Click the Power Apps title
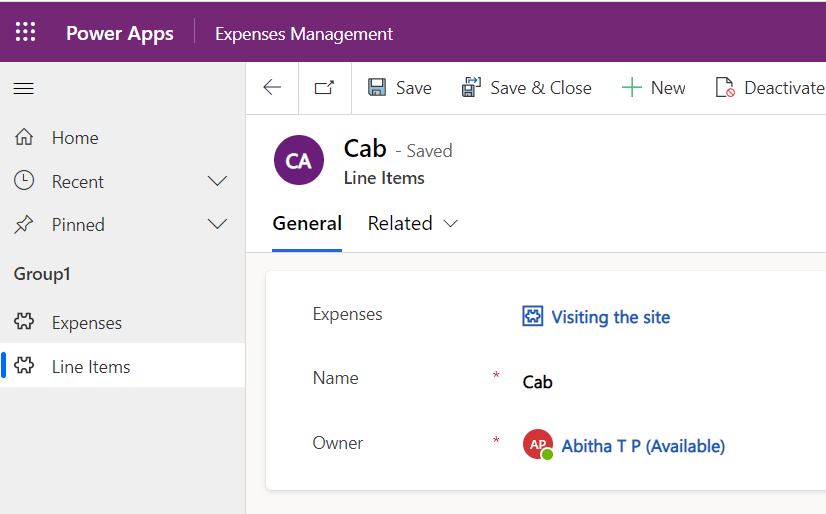 tap(120, 33)
